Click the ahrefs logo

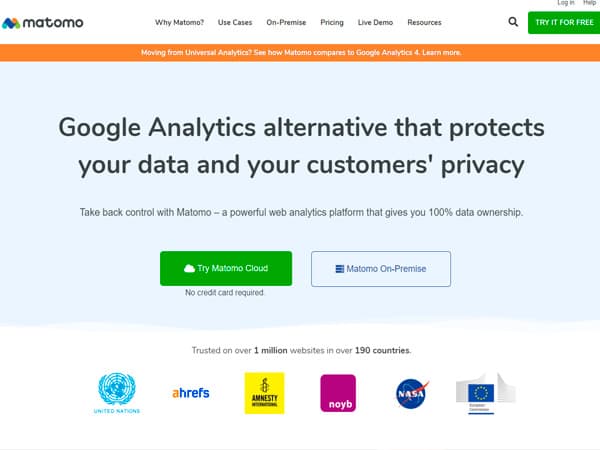[191, 393]
